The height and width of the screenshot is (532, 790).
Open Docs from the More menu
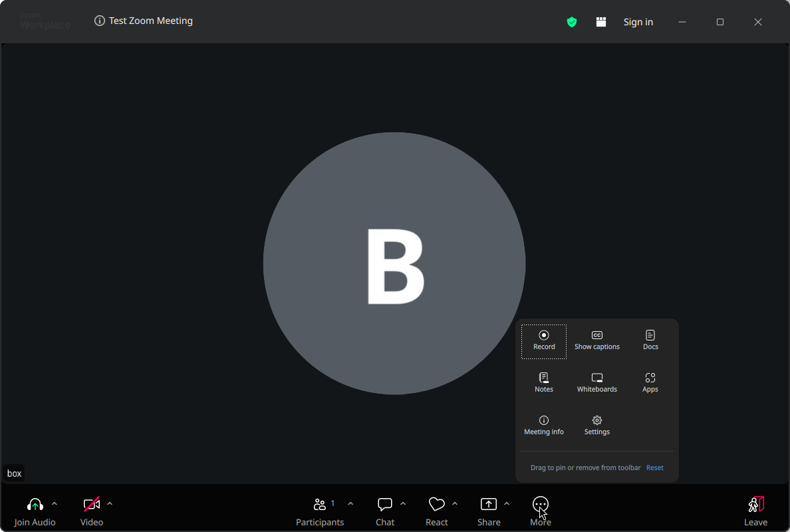[x=650, y=341]
